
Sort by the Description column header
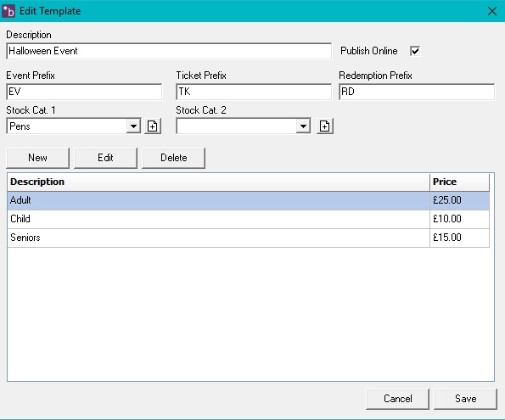[218, 182]
